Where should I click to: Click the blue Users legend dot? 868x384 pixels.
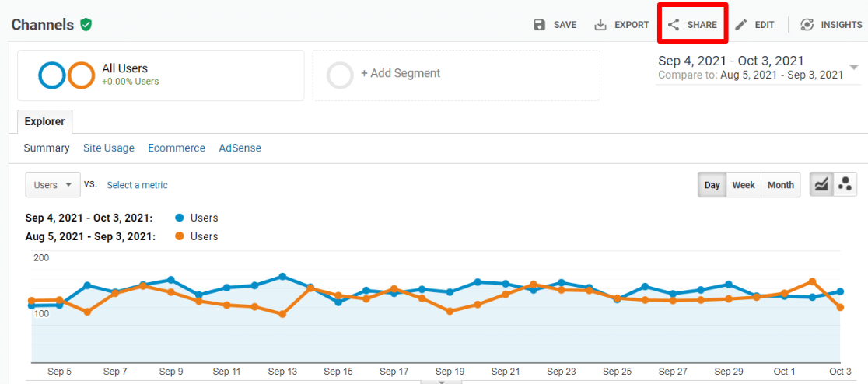[x=179, y=218]
